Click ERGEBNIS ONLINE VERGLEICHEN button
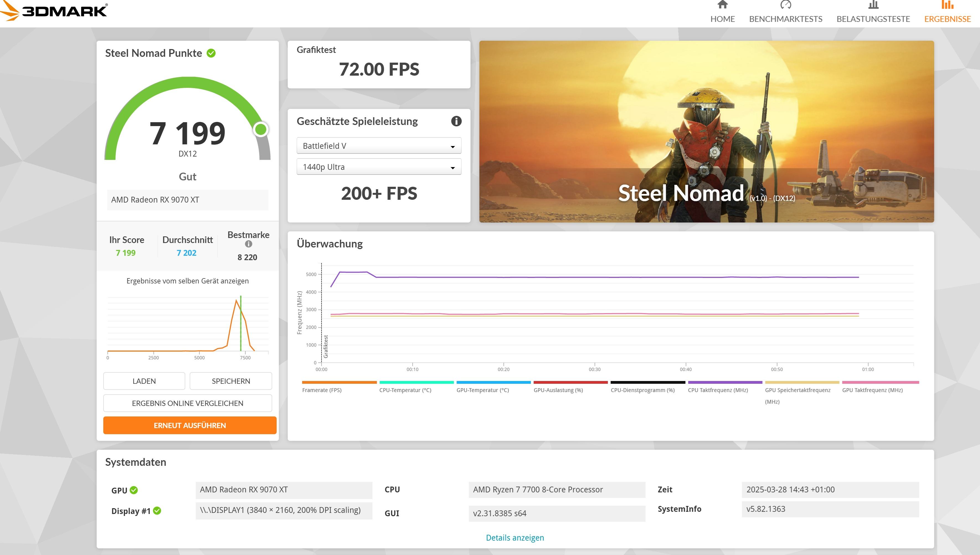The image size is (980, 555). coord(187,403)
